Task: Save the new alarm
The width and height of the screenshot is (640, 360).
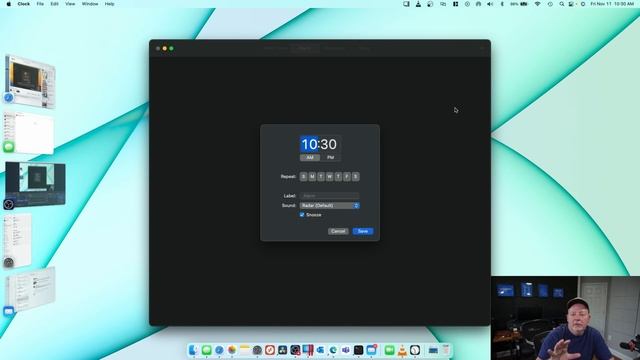Action: 363,231
